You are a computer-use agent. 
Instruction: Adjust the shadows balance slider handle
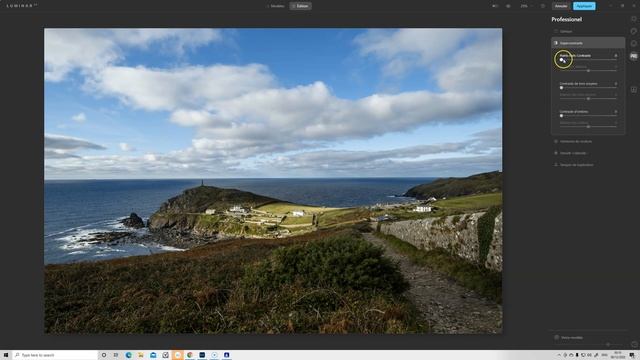tap(588, 127)
